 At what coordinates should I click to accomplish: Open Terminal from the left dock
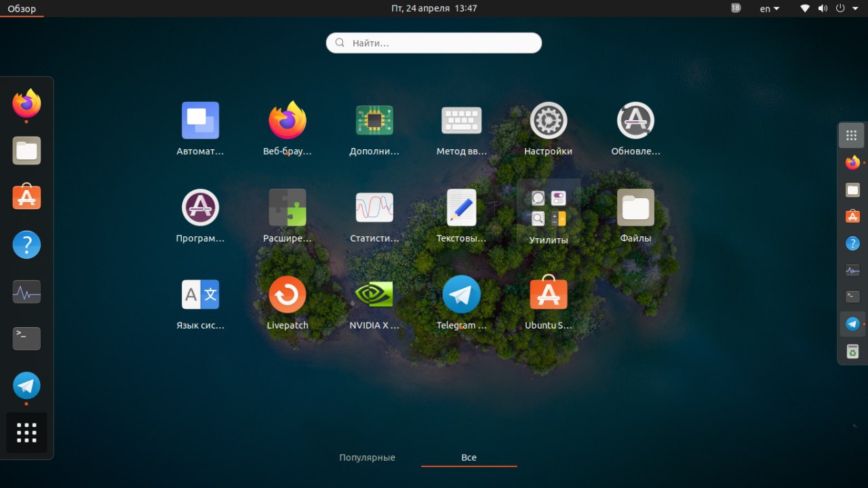26,339
